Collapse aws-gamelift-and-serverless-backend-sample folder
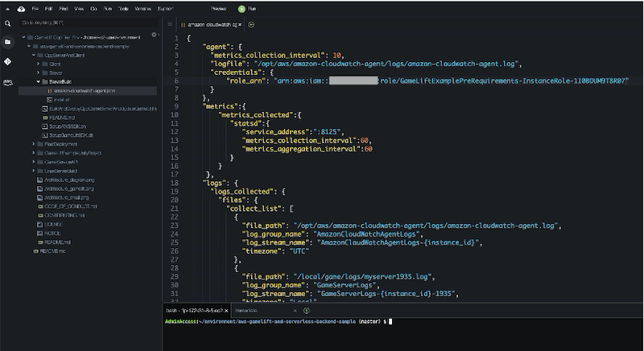Viewport: 644px width, 351px height. (x=29, y=47)
